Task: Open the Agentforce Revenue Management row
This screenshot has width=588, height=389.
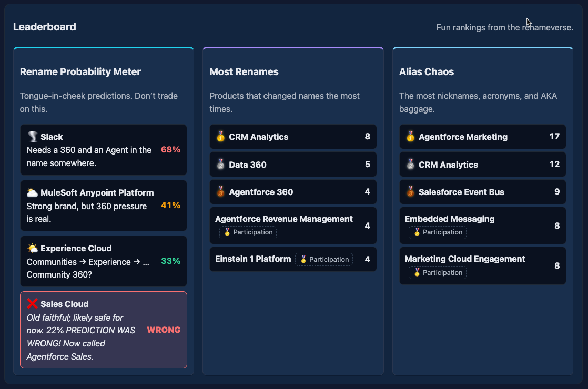Action: (x=284, y=219)
